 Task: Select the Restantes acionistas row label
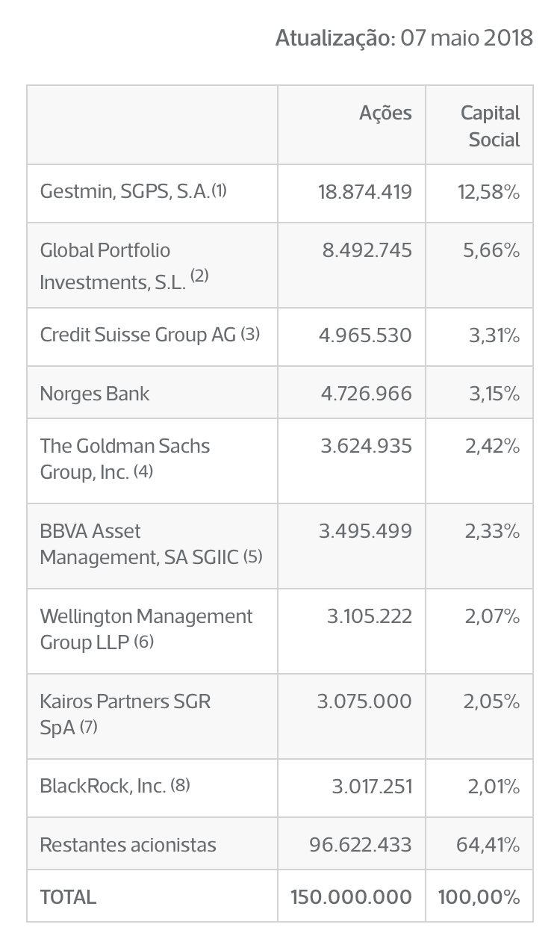pos(128,845)
